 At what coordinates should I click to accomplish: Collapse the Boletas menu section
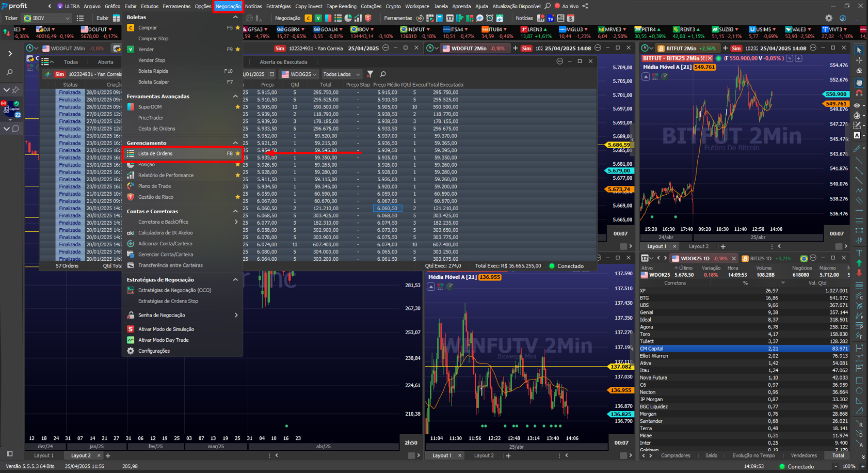coord(235,17)
